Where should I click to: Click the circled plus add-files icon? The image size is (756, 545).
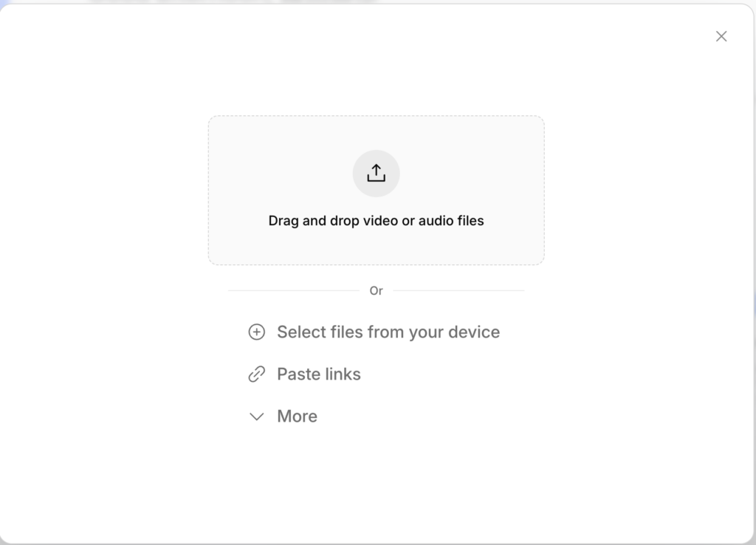256,332
